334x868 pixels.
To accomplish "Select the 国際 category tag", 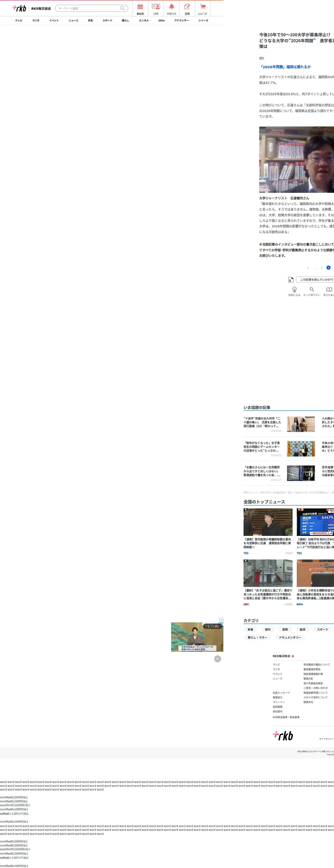I will (285, 630).
